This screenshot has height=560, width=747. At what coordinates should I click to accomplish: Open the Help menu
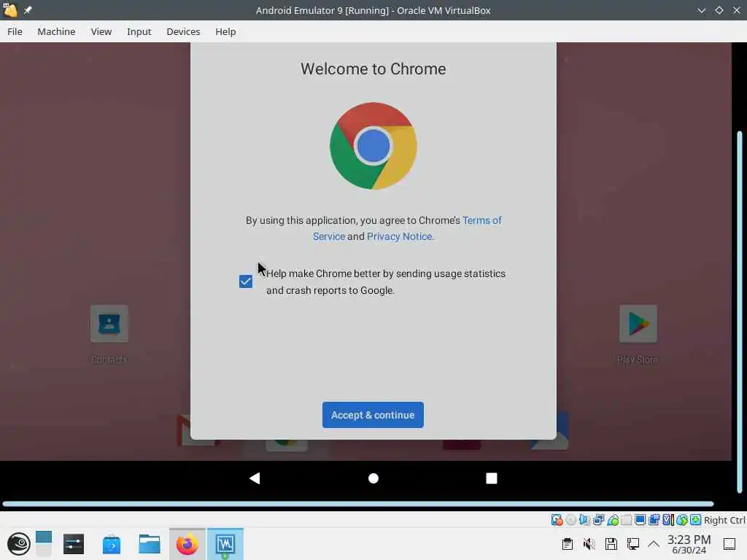click(x=225, y=31)
